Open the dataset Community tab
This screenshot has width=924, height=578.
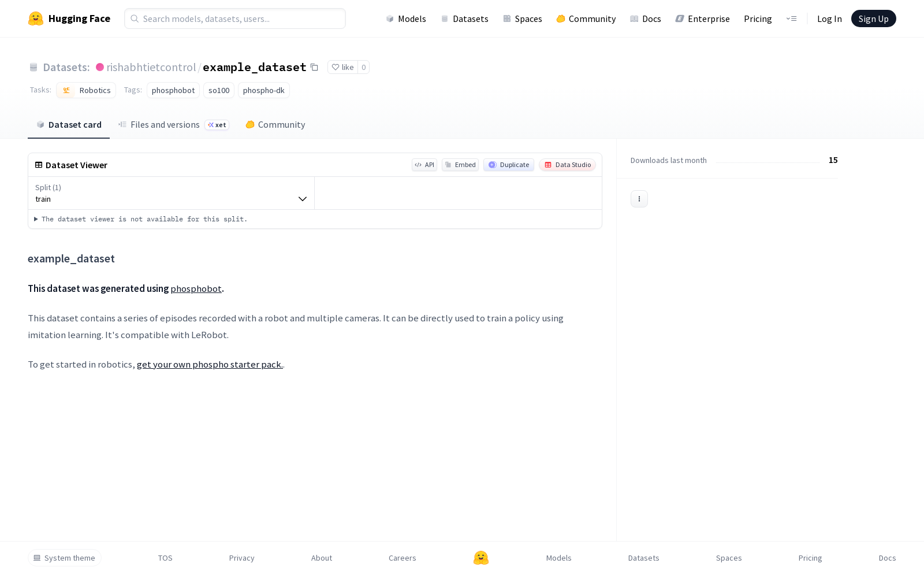tap(275, 125)
